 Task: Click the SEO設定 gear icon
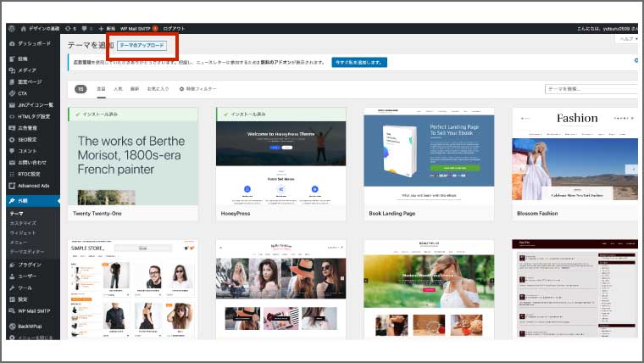(x=12, y=139)
